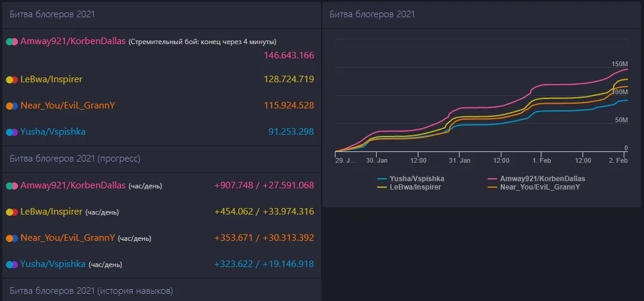Click the +454.062 / +33.974.316 progress value
The height and width of the screenshot is (301, 644).
[x=264, y=212]
